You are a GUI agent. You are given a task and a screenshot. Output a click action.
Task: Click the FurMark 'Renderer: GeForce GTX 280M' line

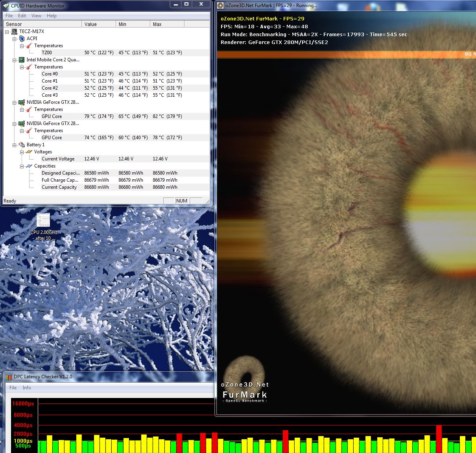(274, 42)
